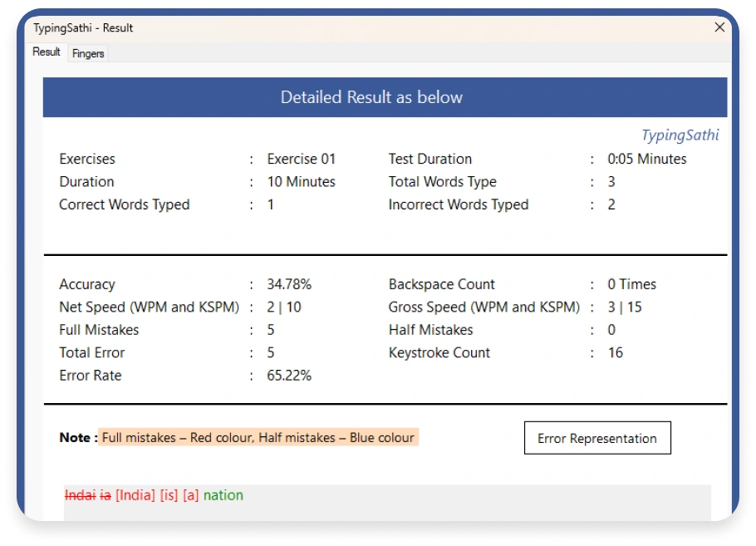Click the Keystroke Count value 16
Viewport: 756px width, 546px height.
(615, 352)
